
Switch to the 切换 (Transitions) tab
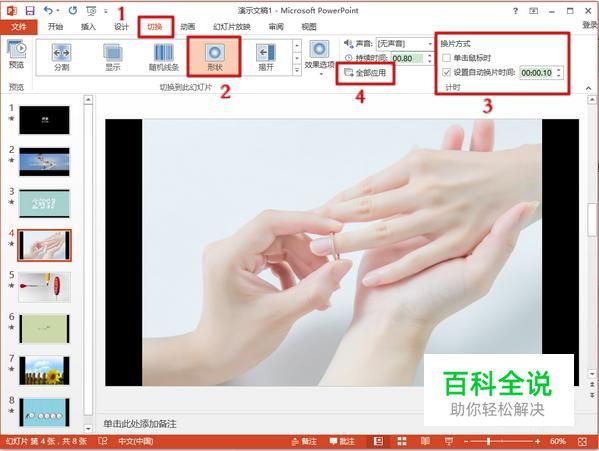(155, 26)
